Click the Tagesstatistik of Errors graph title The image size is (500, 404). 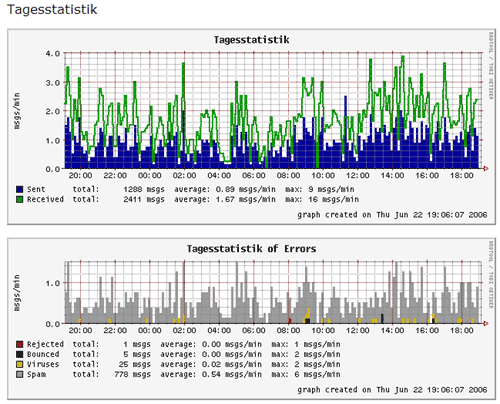pos(251,249)
